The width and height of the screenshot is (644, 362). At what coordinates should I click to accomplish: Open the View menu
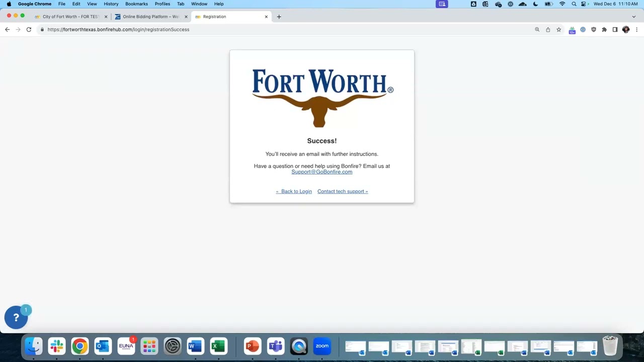point(92,4)
